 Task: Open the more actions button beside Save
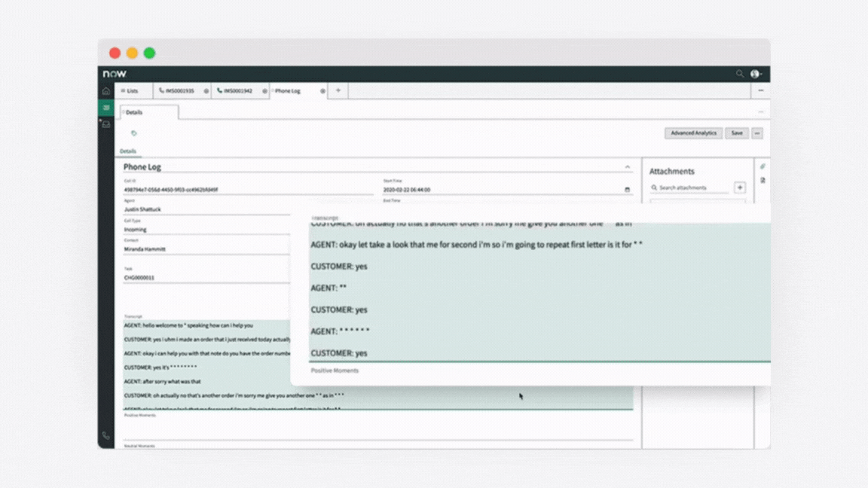(x=756, y=133)
